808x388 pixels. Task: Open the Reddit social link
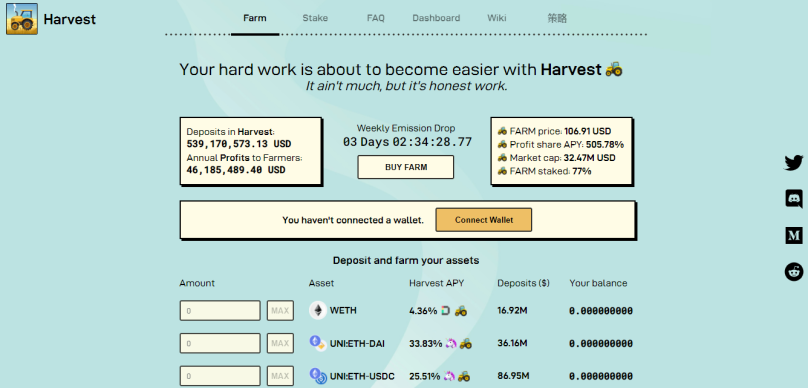[x=794, y=271]
